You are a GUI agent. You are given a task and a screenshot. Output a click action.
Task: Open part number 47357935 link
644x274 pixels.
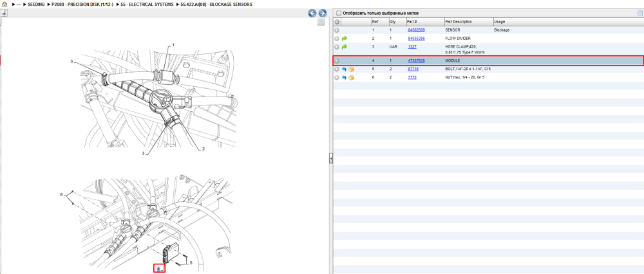coord(416,60)
